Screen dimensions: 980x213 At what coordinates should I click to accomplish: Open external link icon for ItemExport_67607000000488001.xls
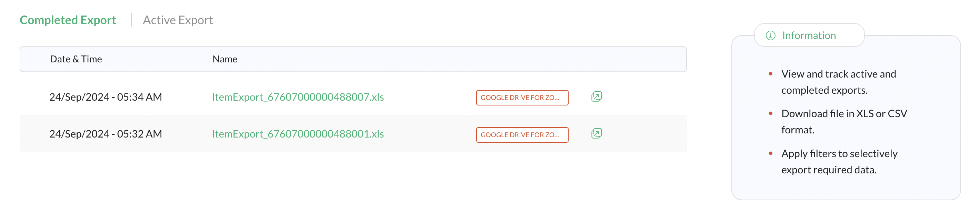[x=596, y=133]
